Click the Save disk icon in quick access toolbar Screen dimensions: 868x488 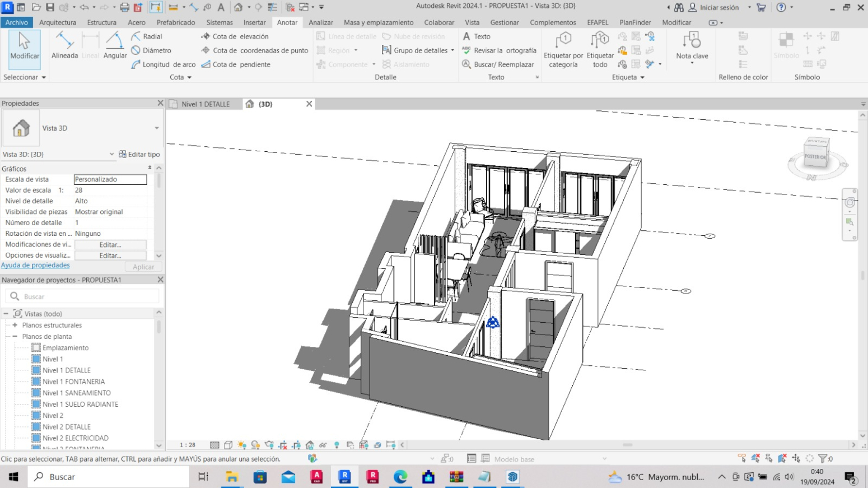50,7
